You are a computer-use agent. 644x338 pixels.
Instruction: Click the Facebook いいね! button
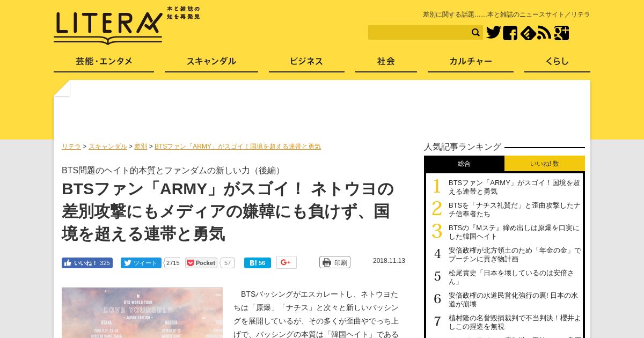pyautogui.click(x=87, y=263)
